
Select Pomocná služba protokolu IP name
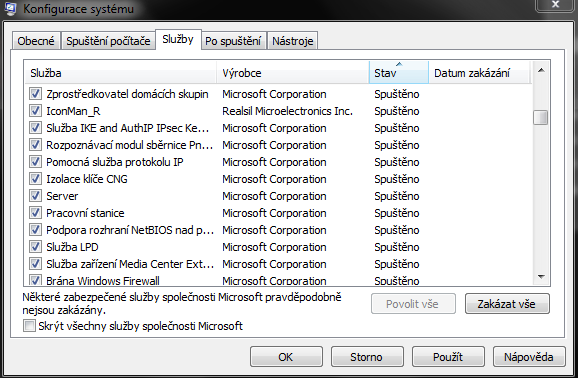pyautogui.click(x=115, y=162)
